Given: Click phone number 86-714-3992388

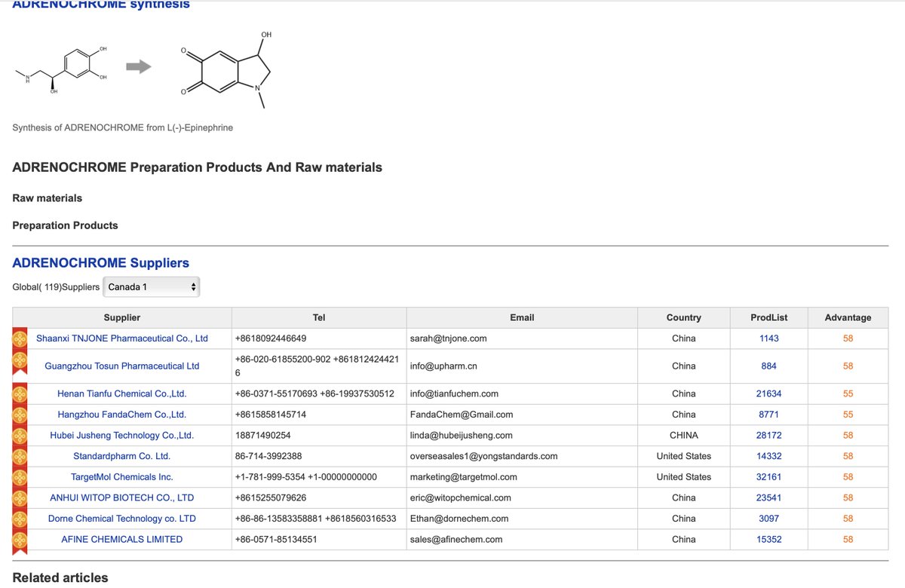Looking at the screenshot, I should [x=268, y=456].
